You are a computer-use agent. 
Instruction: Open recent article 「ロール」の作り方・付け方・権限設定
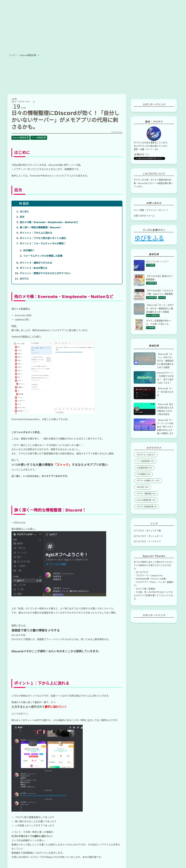pyautogui.click(x=160, y=308)
